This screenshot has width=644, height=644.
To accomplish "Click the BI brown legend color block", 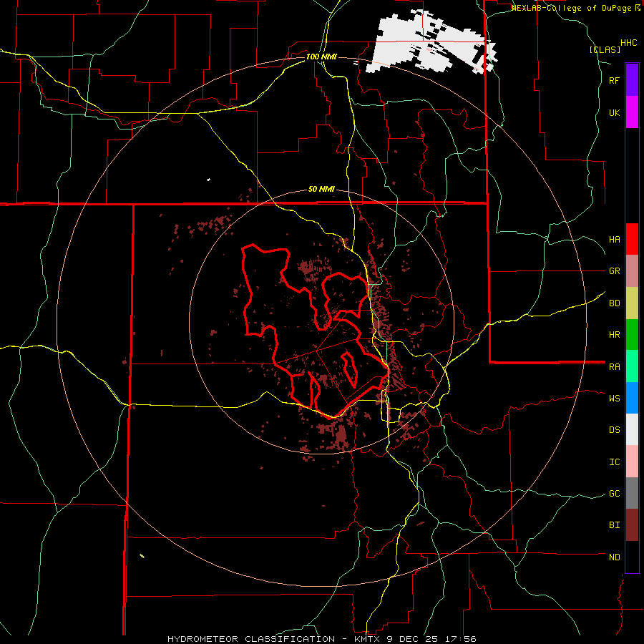I will (632, 525).
